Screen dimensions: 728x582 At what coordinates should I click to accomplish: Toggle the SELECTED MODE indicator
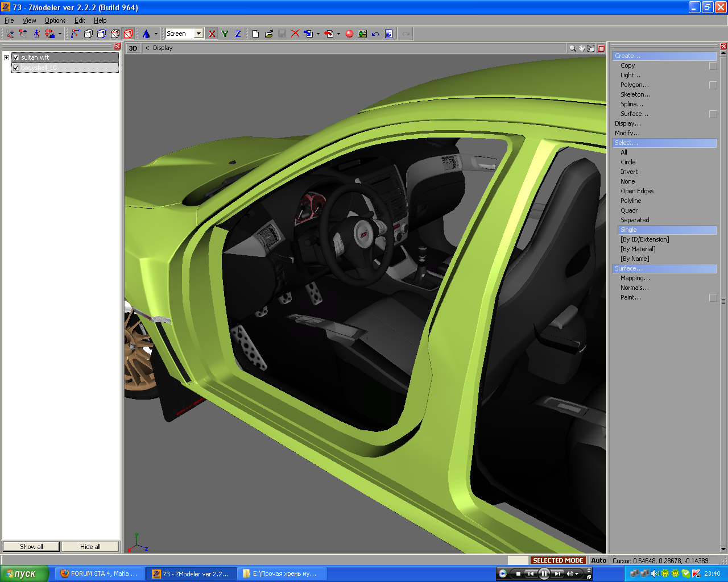(x=557, y=560)
